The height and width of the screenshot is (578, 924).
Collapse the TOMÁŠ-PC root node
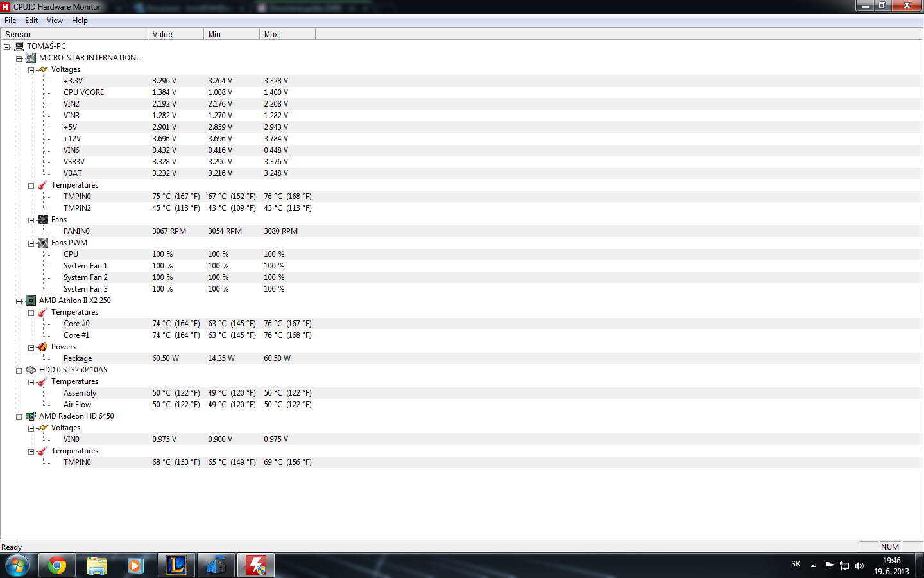(x=7, y=47)
